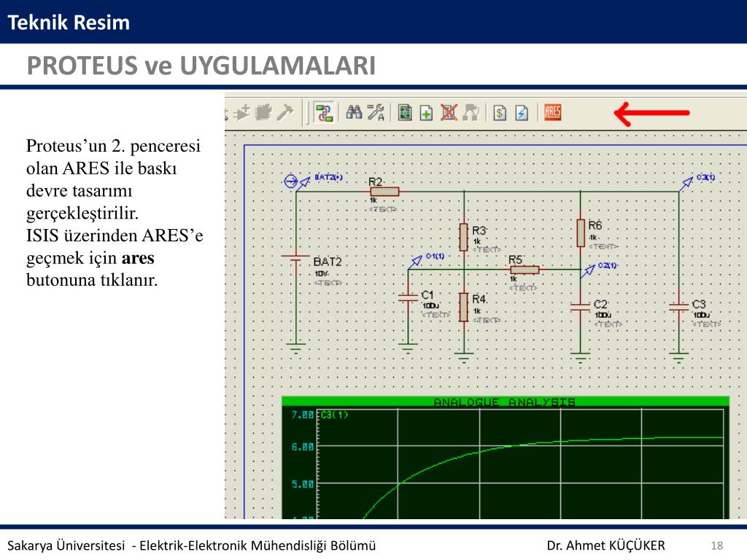Image resolution: width=747 pixels, height=560 pixels.
Task: Click the Dr. Ahmet KÜÇÜKER footer text
Action: (x=605, y=545)
